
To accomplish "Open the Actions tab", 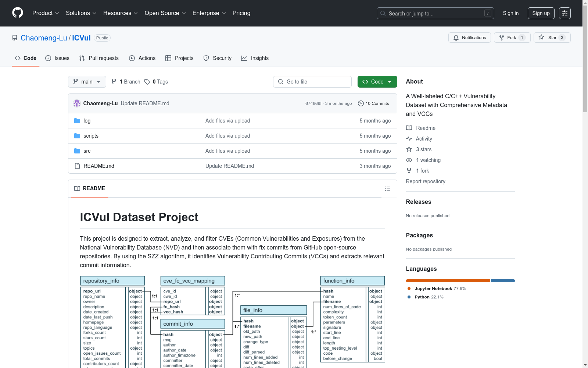I will [142, 58].
